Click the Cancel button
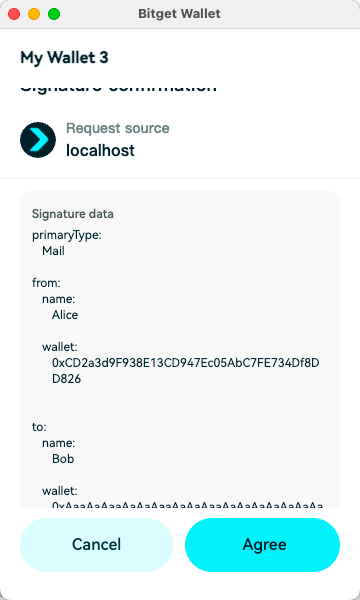This screenshot has height=600, width=360. point(96,545)
